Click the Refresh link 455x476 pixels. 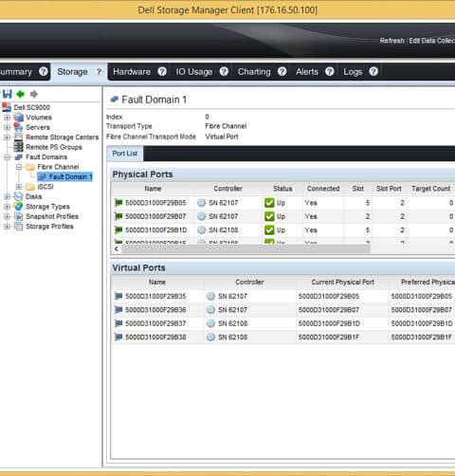391,41
